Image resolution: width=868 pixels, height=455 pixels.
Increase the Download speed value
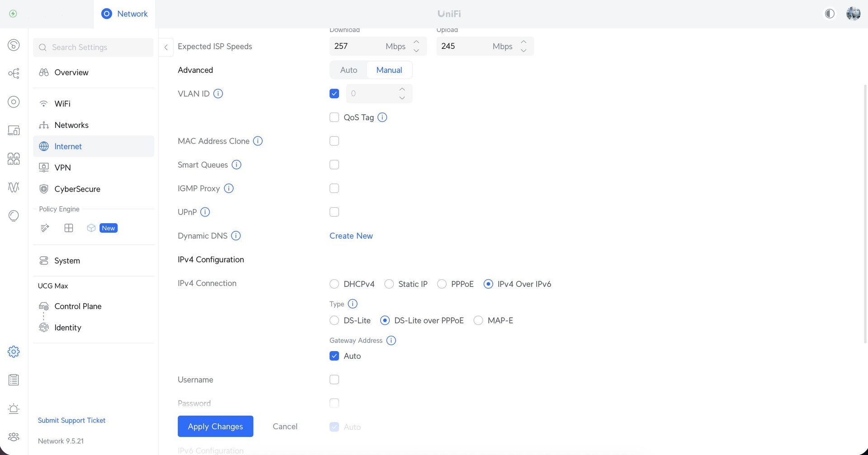click(416, 42)
